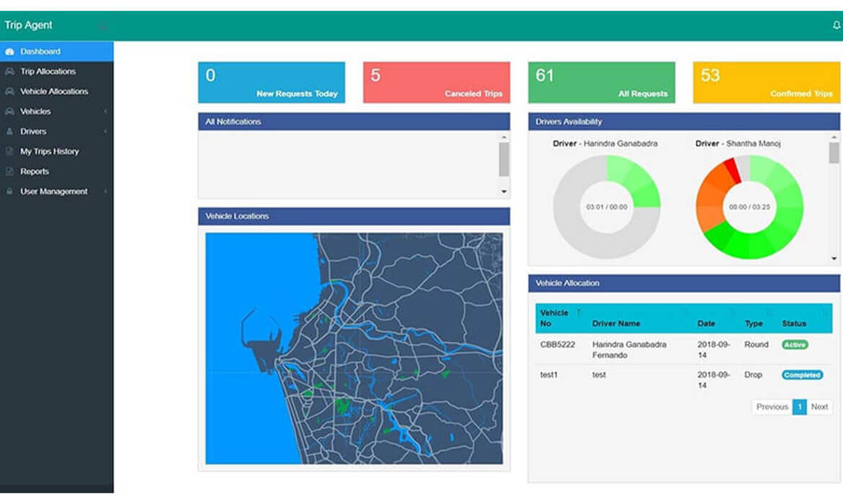Screen dimensions: 843x504
Task: Expand the Drivers submenu chevron
Action: pos(105,132)
